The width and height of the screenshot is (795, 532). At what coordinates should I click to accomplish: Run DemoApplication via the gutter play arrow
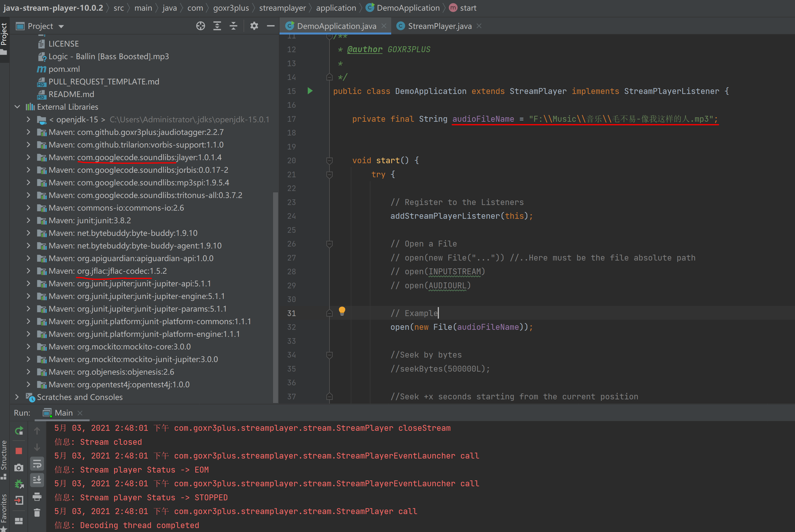coord(310,91)
